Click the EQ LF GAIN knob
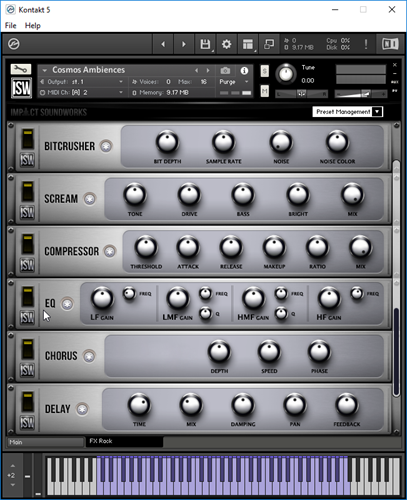Viewport: 407px width, 500px height. (102, 298)
